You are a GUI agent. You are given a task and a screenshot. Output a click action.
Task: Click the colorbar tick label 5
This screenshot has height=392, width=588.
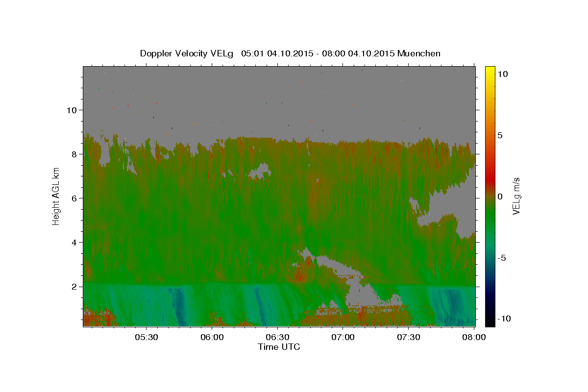[500, 135]
